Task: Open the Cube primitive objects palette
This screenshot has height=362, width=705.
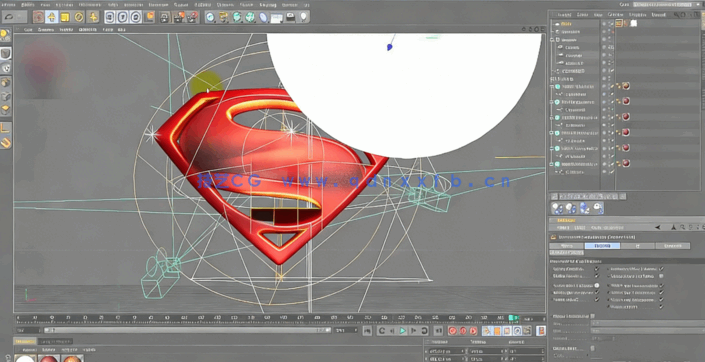Action: coord(210,17)
